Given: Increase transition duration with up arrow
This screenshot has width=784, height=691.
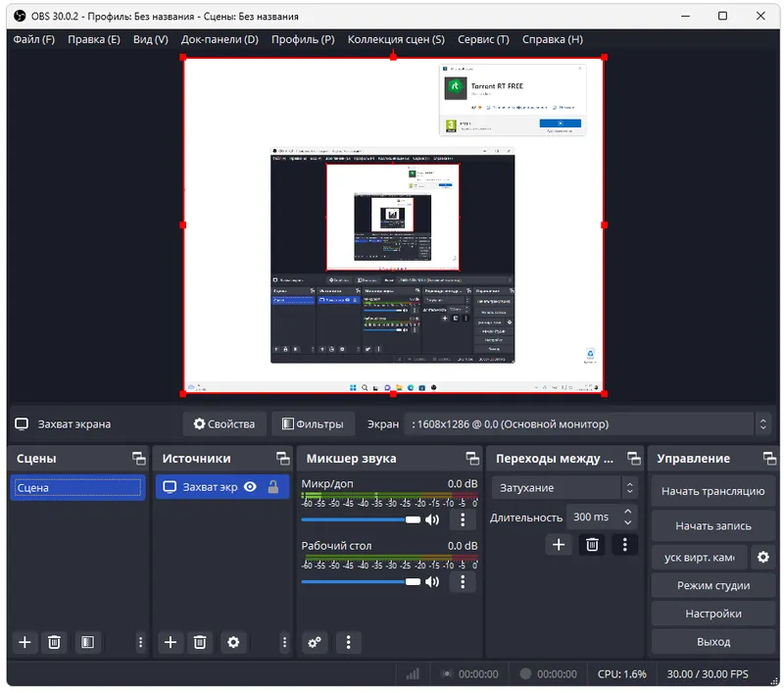Looking at the screenshot, I should tap(628, 511).
